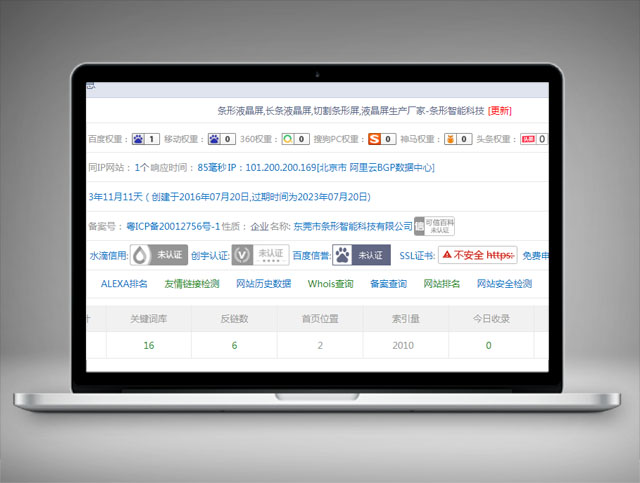
Task: Click the 可信百科 未认证 badge
Action: pyautogui.click(x=434, y=226)
